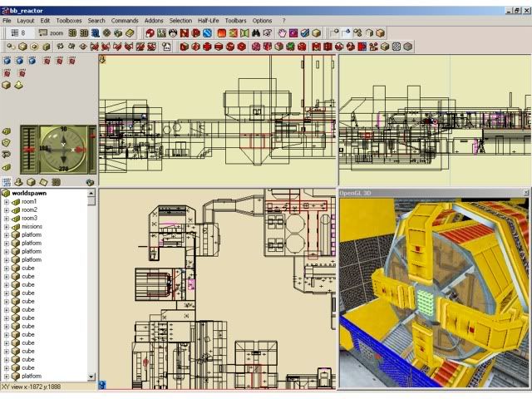Viewport: 532px width, 399px height.
Task: Click the magenta square toolbar icon
Action: pos(293,33)
